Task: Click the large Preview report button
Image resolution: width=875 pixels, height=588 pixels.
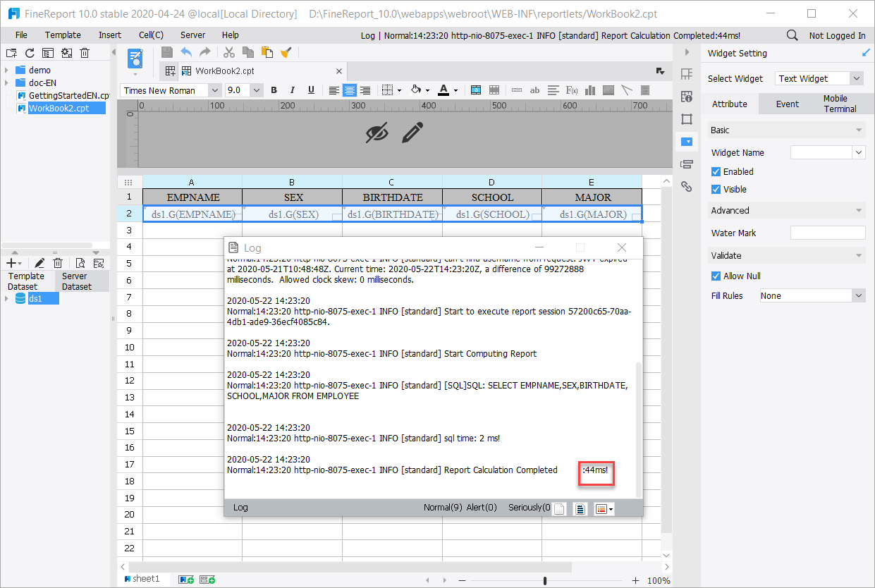Action: 135,59
